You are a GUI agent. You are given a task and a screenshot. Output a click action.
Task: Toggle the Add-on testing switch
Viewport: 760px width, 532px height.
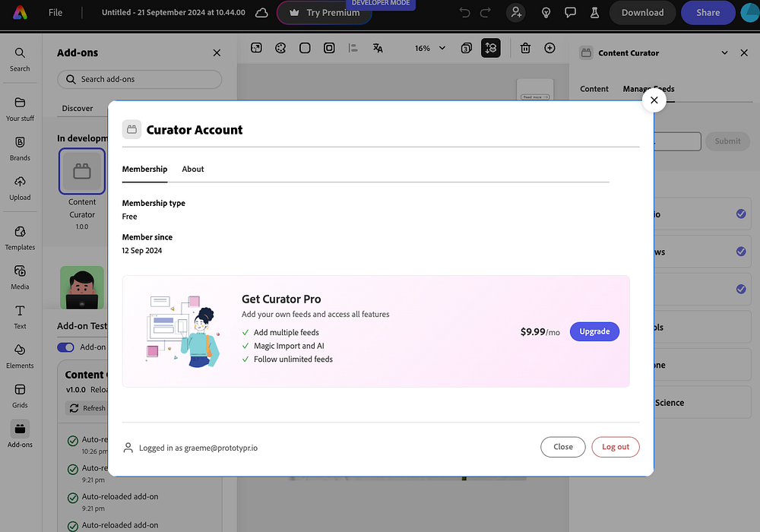pos(65,347)
